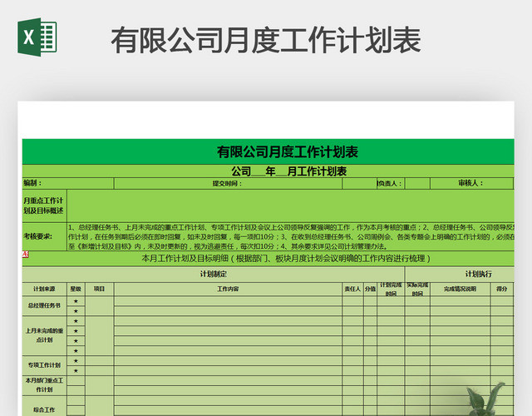Select the 实际完成时间 column header

[x=417, y=289]
